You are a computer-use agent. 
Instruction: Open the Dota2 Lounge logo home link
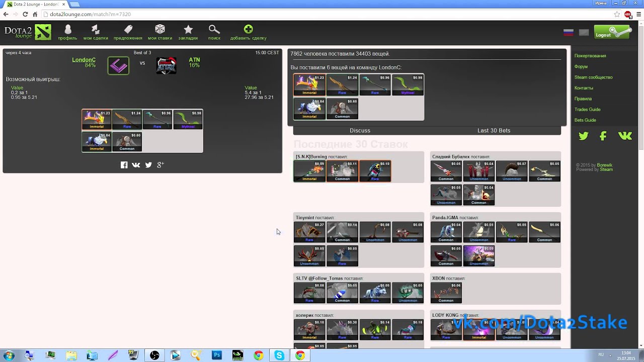pyautogui.click(x=28, y=32)
